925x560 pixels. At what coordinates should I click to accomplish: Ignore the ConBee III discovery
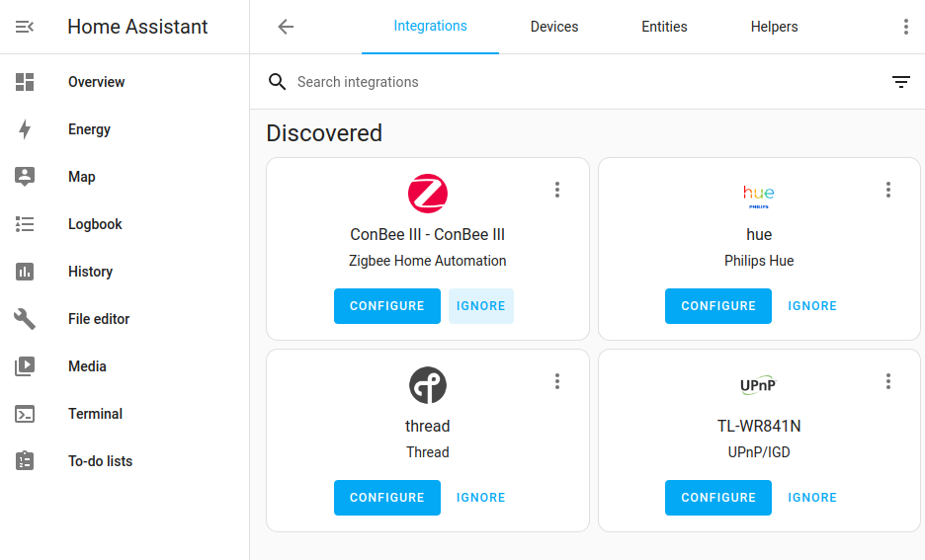481,306
